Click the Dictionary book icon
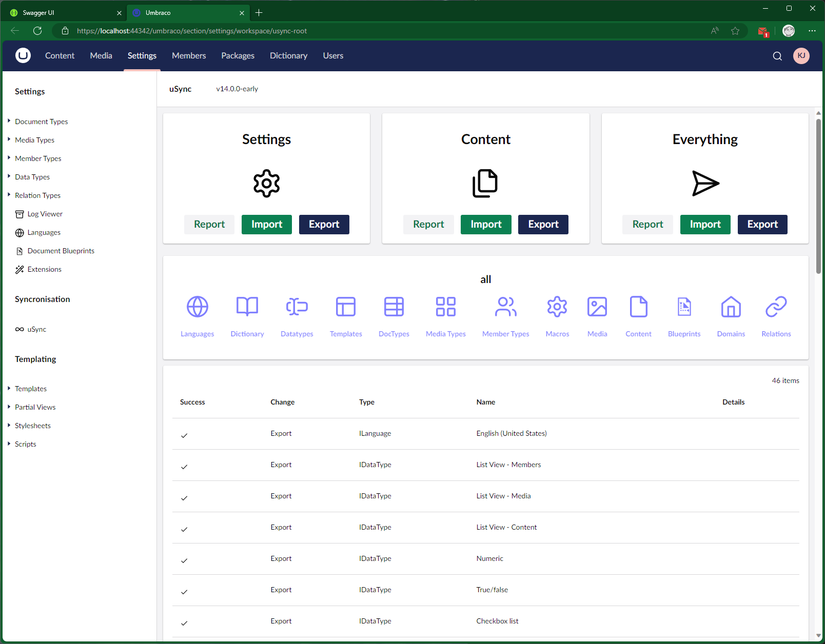Screen dimensions: 825x644 click(x=247, y=307)
